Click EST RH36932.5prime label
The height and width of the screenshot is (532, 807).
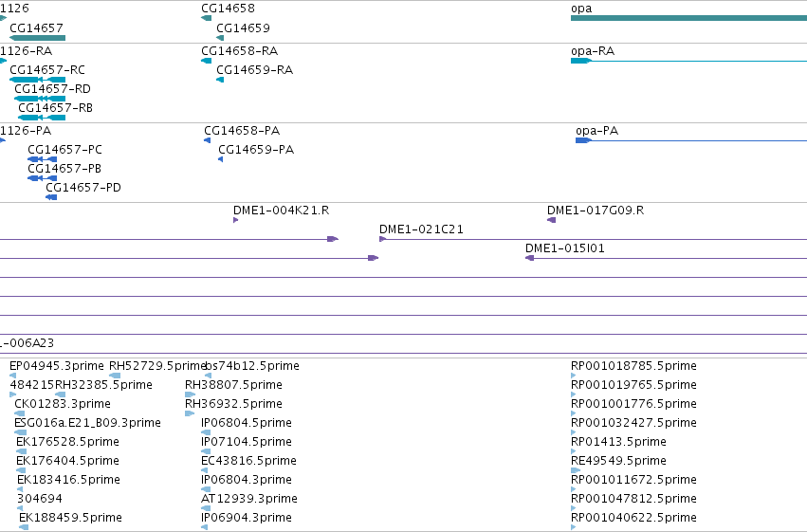[233, 403]
